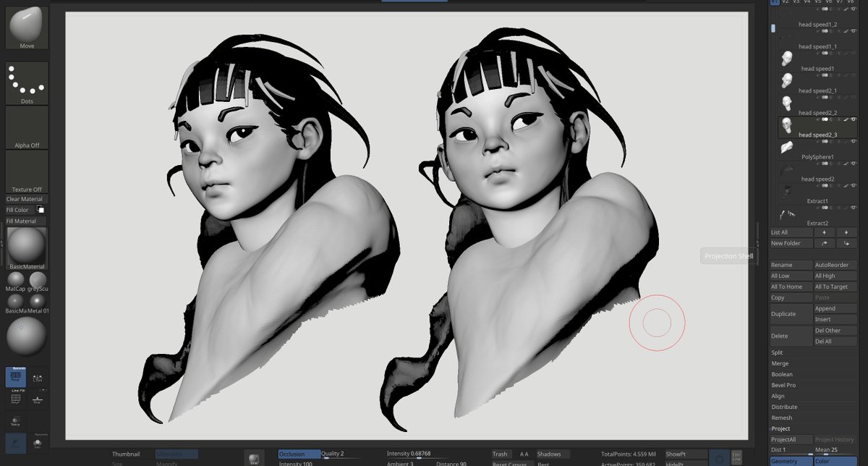Viewport: 868px width, 466px height.
Task: Click the BPR render sphere icon
Action: coord(254,459)
